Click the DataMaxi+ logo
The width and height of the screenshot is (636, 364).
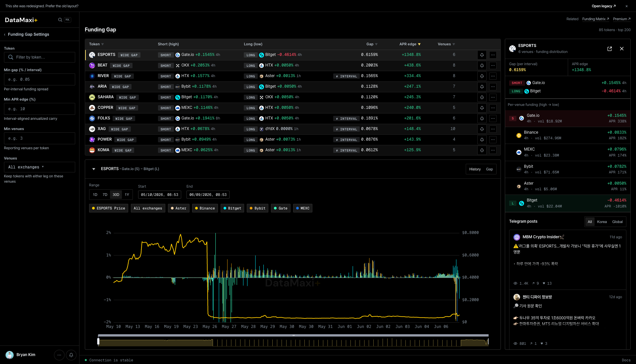[21, 20]
